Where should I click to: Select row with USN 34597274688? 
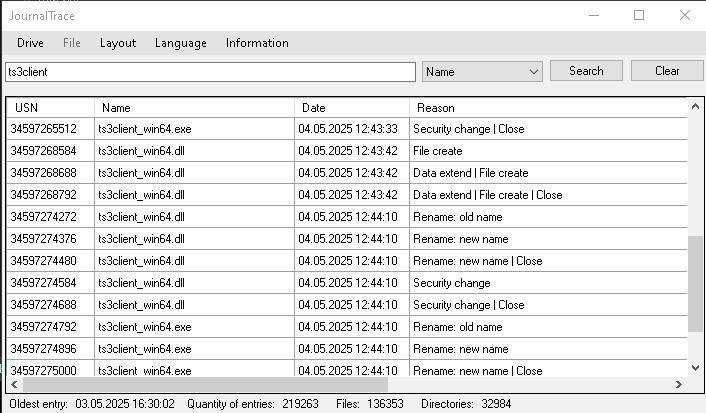pos(347,305)
